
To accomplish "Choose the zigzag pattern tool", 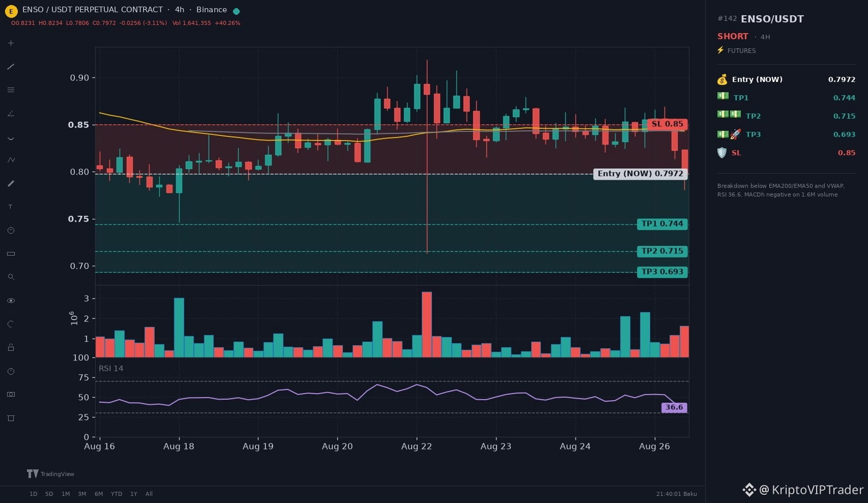I will click(11, 160).
